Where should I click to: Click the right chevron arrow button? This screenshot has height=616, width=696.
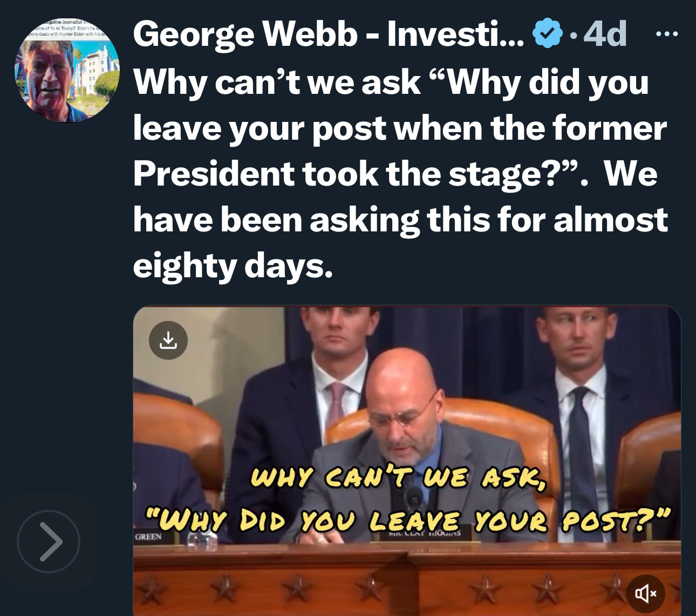tap(49, 542)
